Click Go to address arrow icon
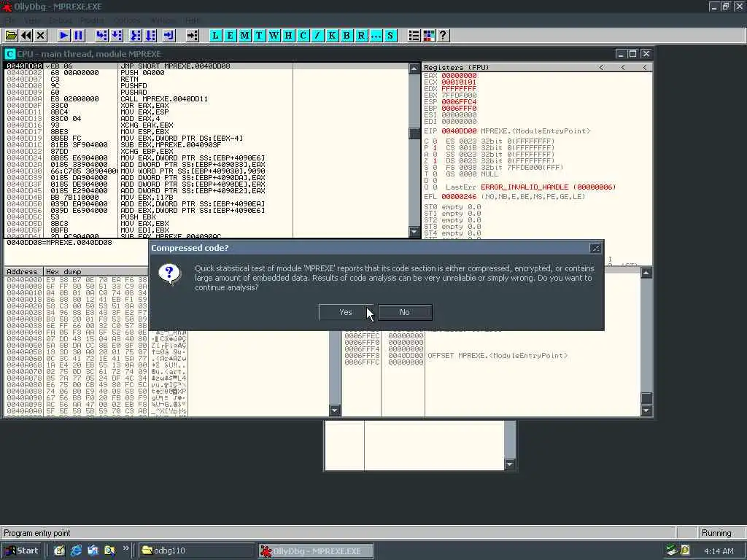The height and width of the screenshot is (560, 747). 193,36
